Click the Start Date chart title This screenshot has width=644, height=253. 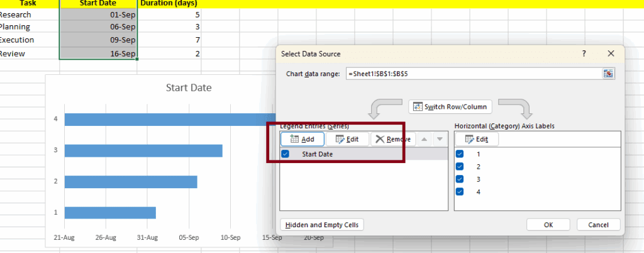pyautogui.click(x=188, y=87)
